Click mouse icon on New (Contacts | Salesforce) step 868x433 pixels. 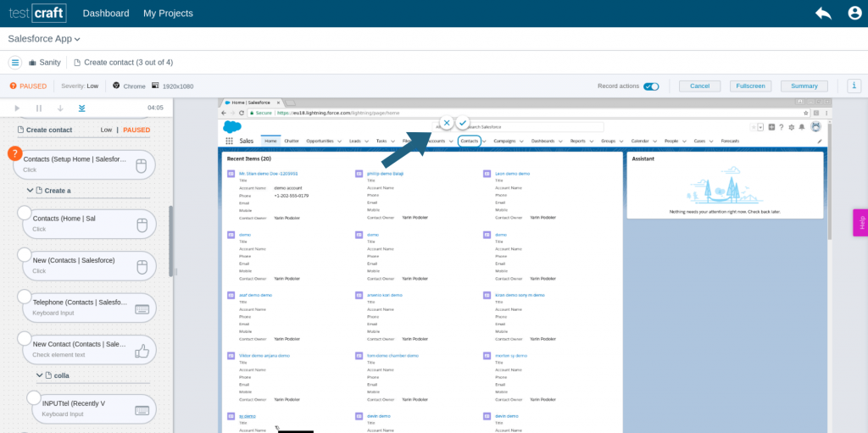click(142, 268)
